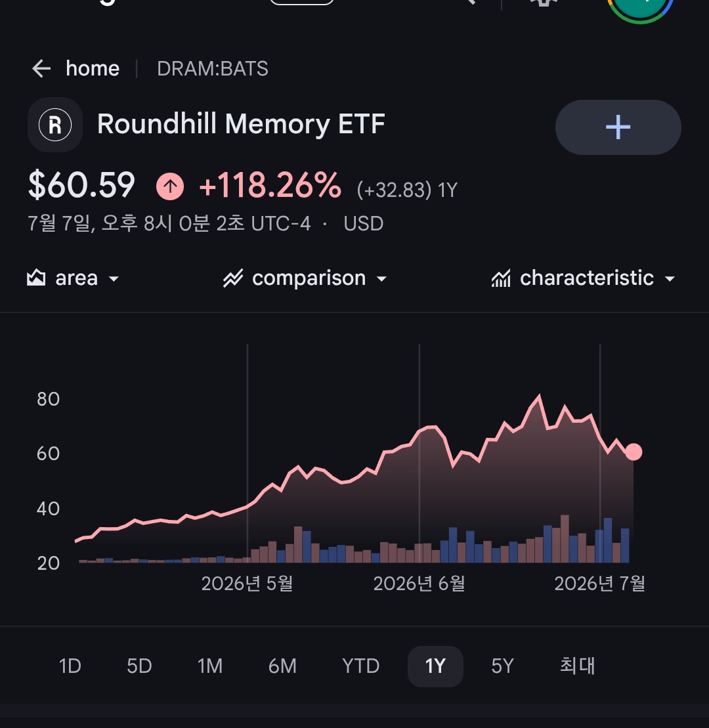Screen dimensions: 709x728
Task: Add Roundhill Memory ETF with plus button
Action: click(x=618, y=127)
